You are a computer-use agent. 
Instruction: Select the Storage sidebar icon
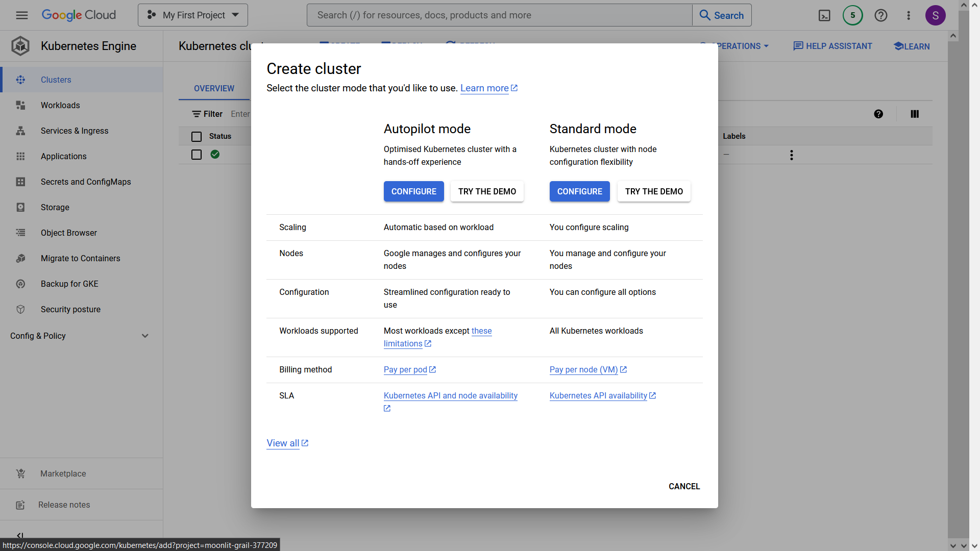click(20, 207)
